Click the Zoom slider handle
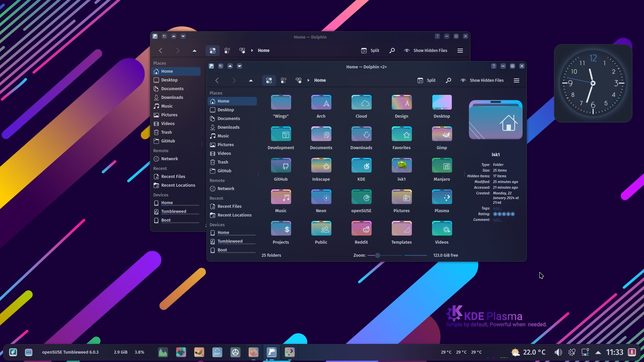 pyautogui.click(x=378, y=255)
